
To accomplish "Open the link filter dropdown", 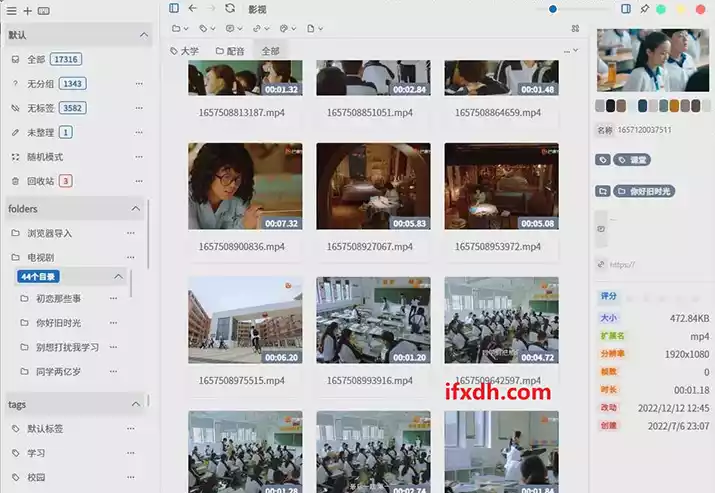I will [x=261, y=28].
